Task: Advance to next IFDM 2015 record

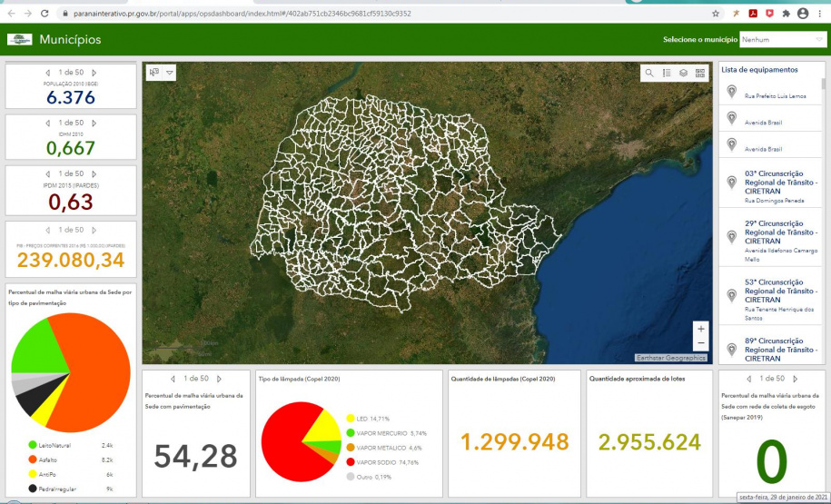Action: 94,173
